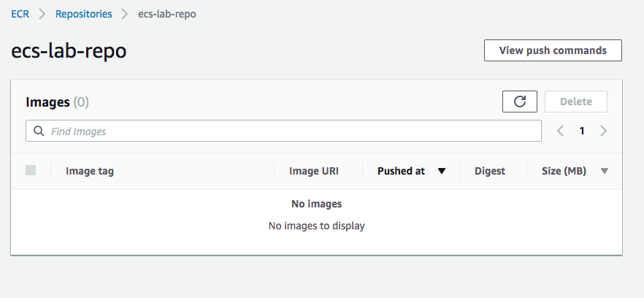Click the Image URI column header
Image resolution: width=644 pixels, height=298 pixels.
pyautogui.click(x=314, y=171)
